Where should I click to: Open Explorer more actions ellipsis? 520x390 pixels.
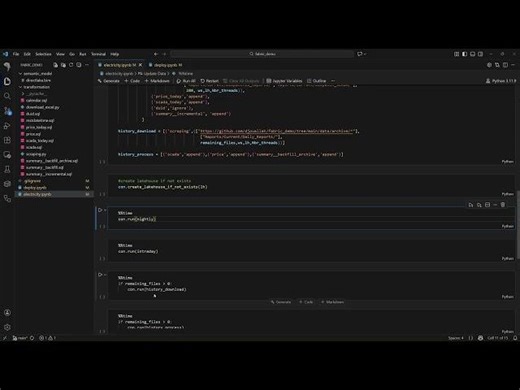pos(87,65)
